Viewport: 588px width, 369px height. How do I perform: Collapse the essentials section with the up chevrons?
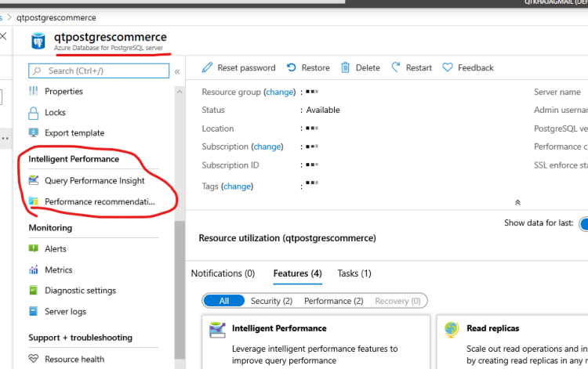(x=517, y=203)
